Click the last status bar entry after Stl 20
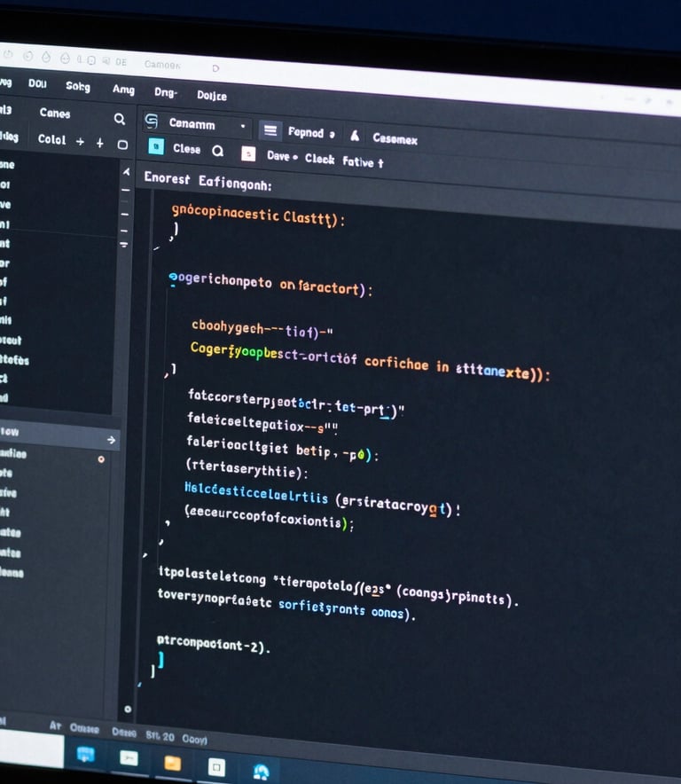The image size is (681, 784). tap(194, 739)
